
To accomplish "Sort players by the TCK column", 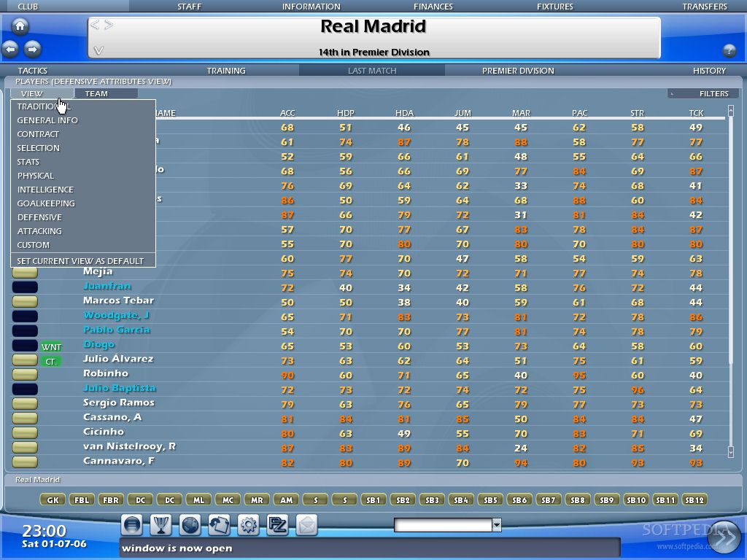I will pyautogui.click(x=696, y=113).
